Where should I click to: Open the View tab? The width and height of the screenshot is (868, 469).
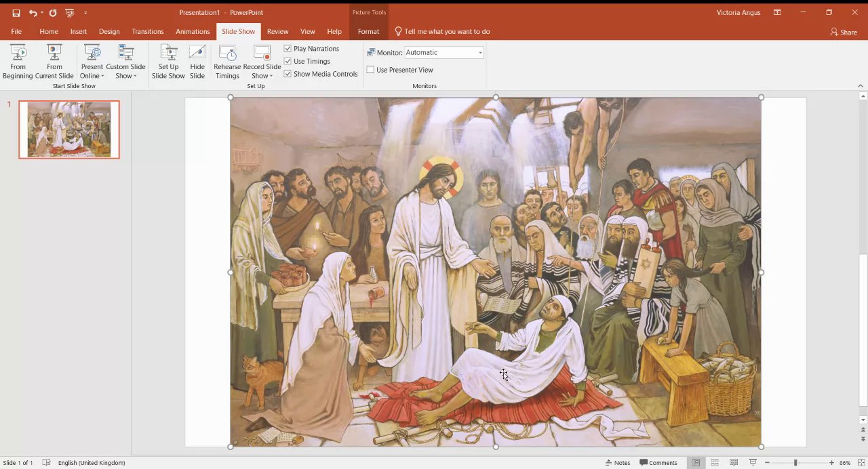click(x=308, y=31)
